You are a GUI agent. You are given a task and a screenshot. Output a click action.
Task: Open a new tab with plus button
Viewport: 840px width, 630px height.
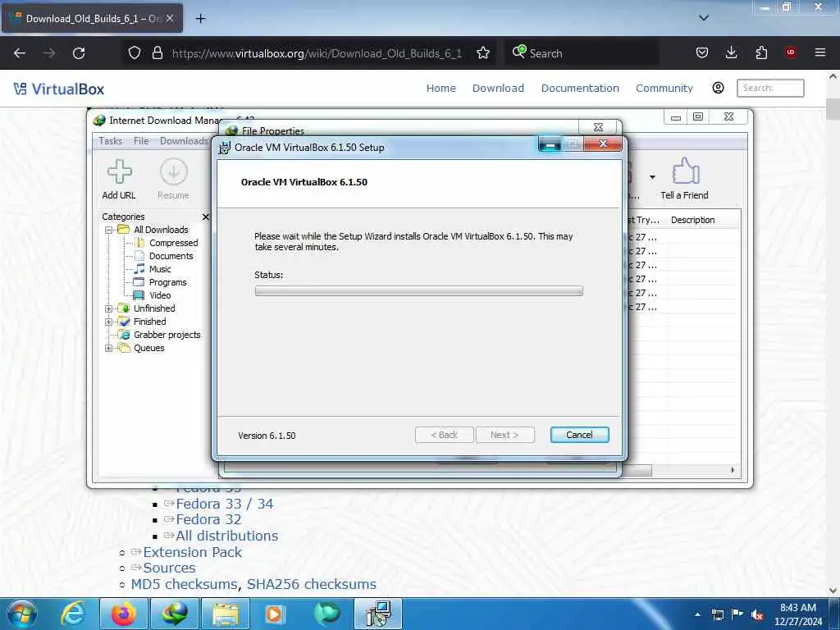click(200, 19)
